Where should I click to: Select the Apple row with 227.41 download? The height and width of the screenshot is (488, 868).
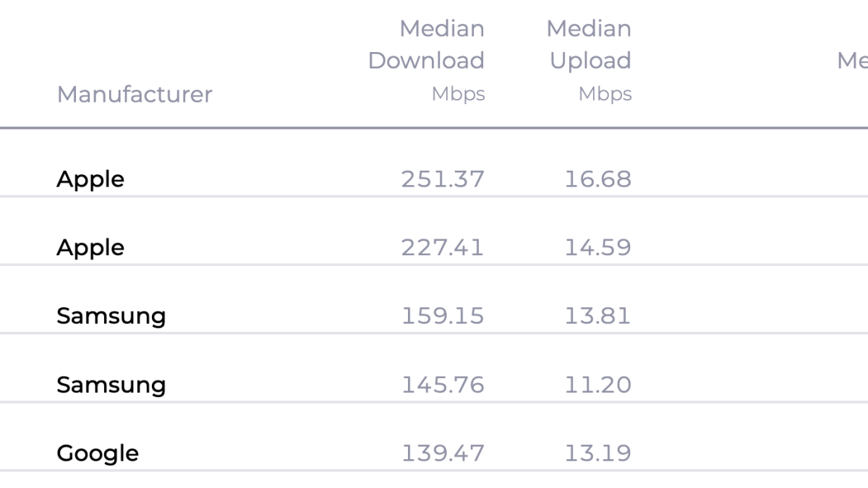point(90,248)
